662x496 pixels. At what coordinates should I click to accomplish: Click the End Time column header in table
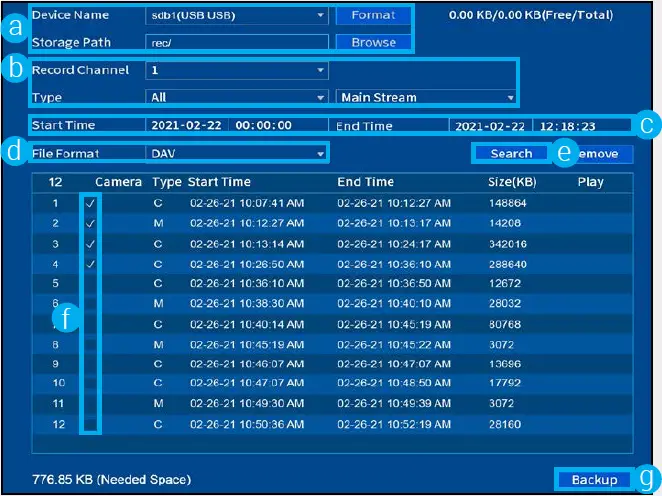(x=365, y=182)
